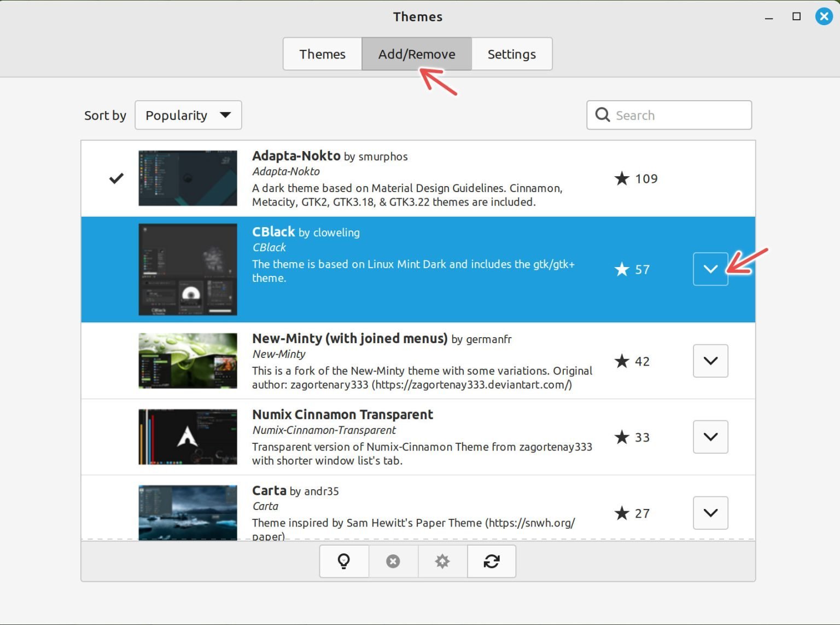The height and width of the screenshot is (625, 840).
Task: Expand the CBlack theme details chevron
Action: pos(710,269)
